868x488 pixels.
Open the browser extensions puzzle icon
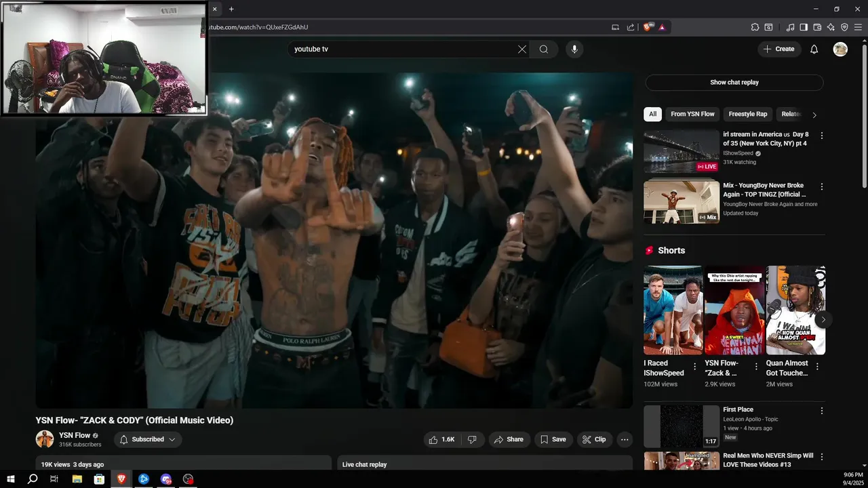point(755,27)
